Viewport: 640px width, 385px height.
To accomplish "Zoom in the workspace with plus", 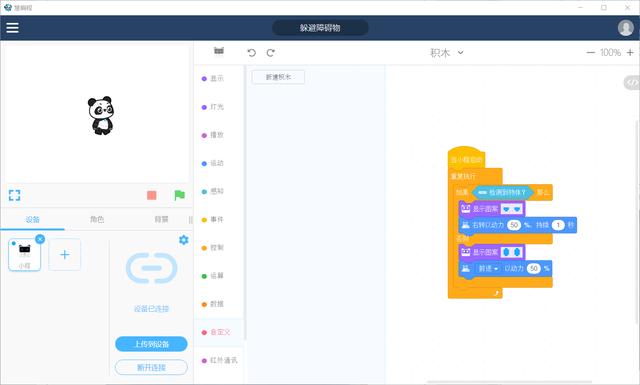I will [630, 53].
